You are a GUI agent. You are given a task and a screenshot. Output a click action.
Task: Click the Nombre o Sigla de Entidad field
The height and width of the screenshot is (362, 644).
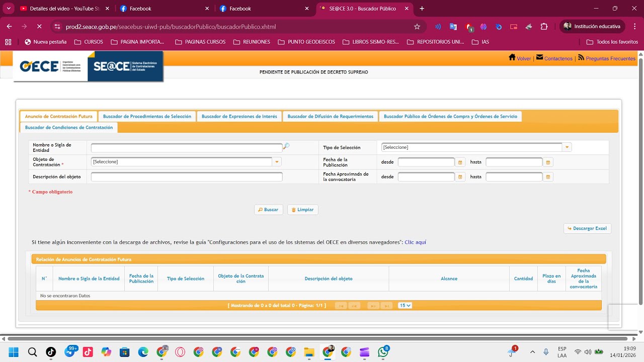pos(187,148)
